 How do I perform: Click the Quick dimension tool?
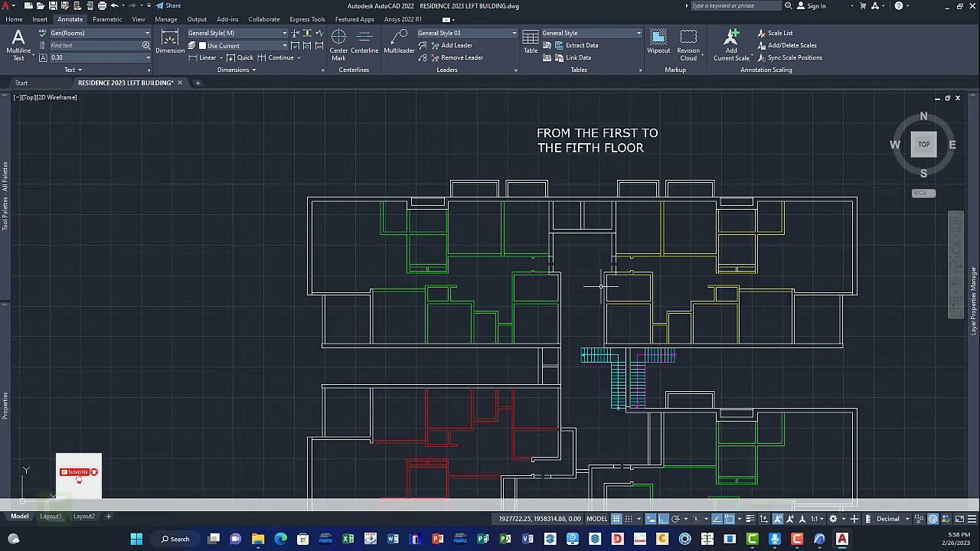coord(240,57)
